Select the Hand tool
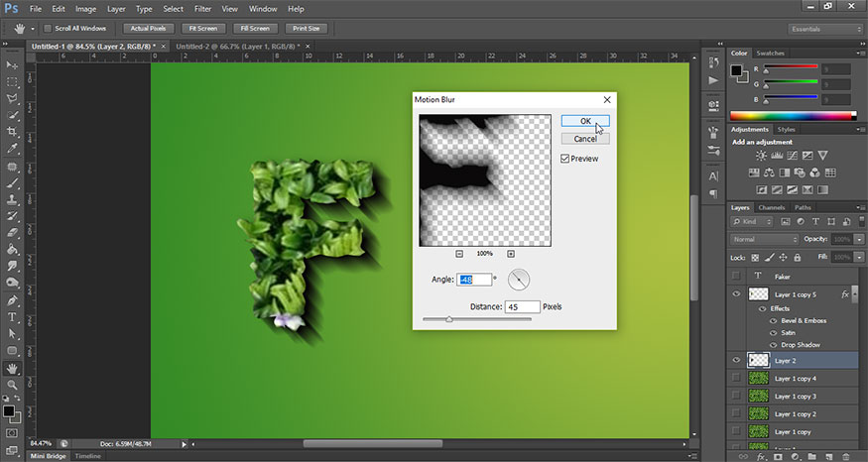Viewport: 868px width, 462px height. [13, 368]
